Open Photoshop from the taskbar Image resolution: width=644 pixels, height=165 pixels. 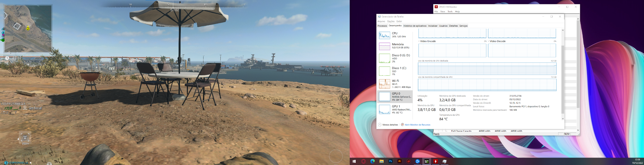coord(391,161)
